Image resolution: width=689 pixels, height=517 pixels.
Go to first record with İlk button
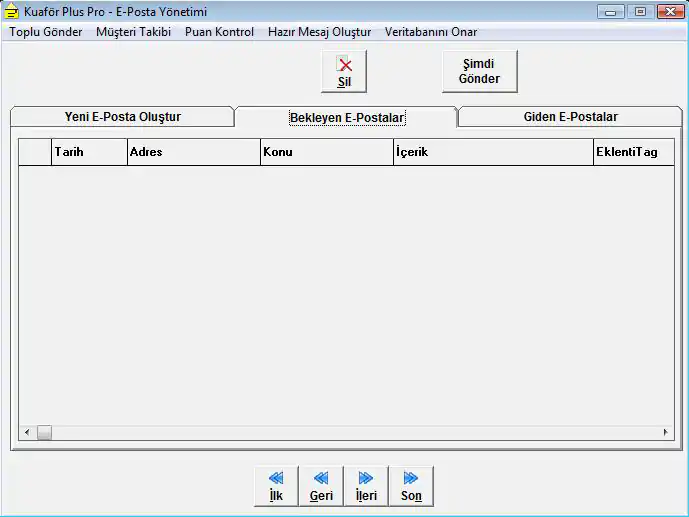click(x=276, y=486)
